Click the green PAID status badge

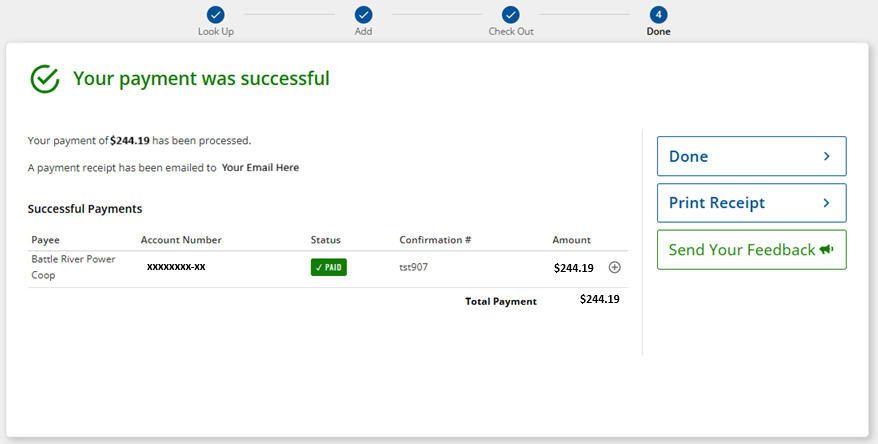point(329,267)
